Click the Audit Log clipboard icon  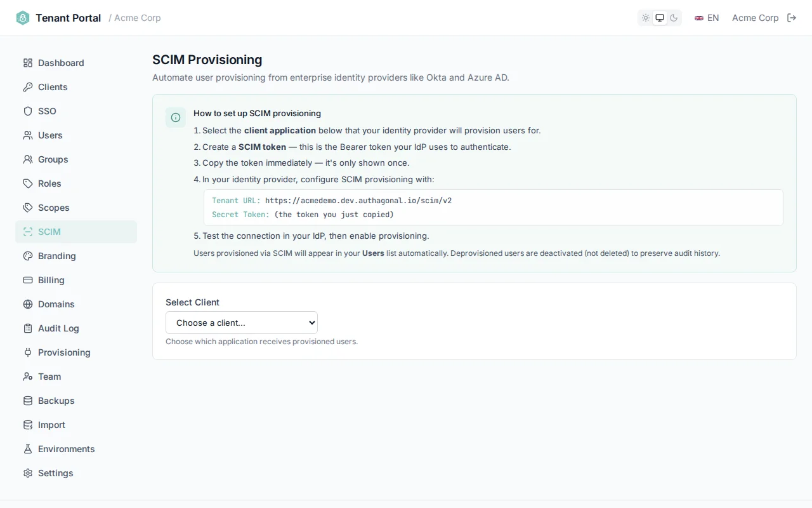(28, 328)
